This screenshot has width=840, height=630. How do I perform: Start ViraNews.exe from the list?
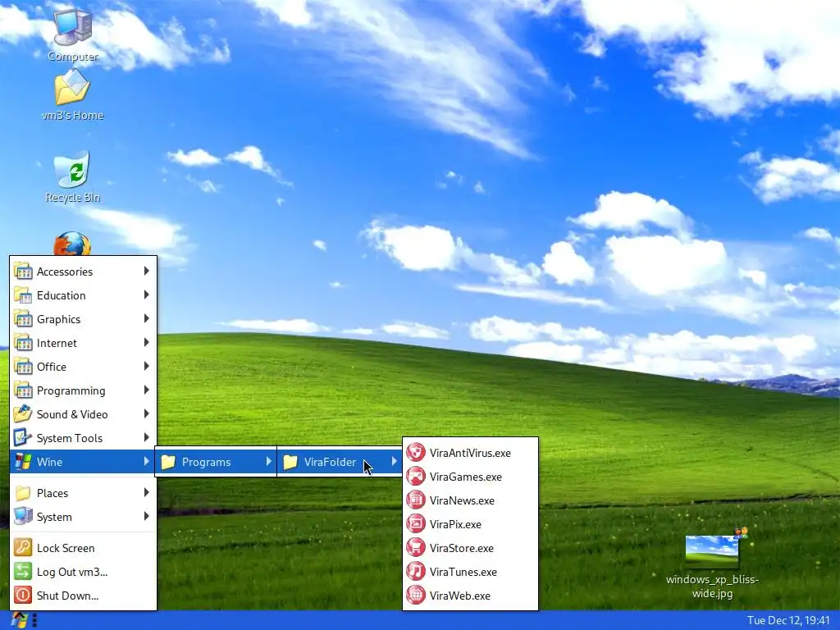pyautogui.click(x=470, y=500)
